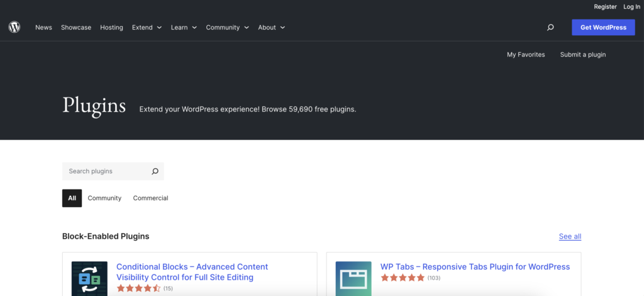Go to the News page
644x296 pixels.
pos(43,28)
